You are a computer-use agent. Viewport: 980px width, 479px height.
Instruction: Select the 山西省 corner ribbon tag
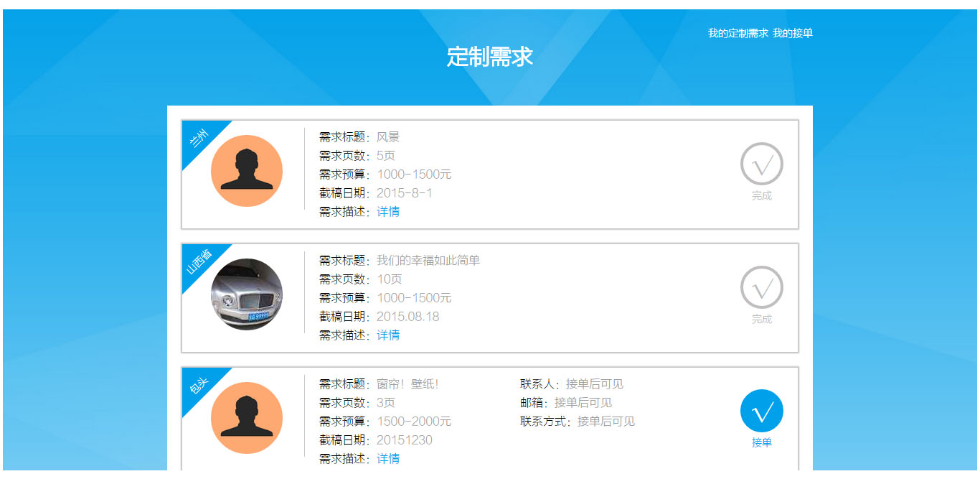pos(199,261)
